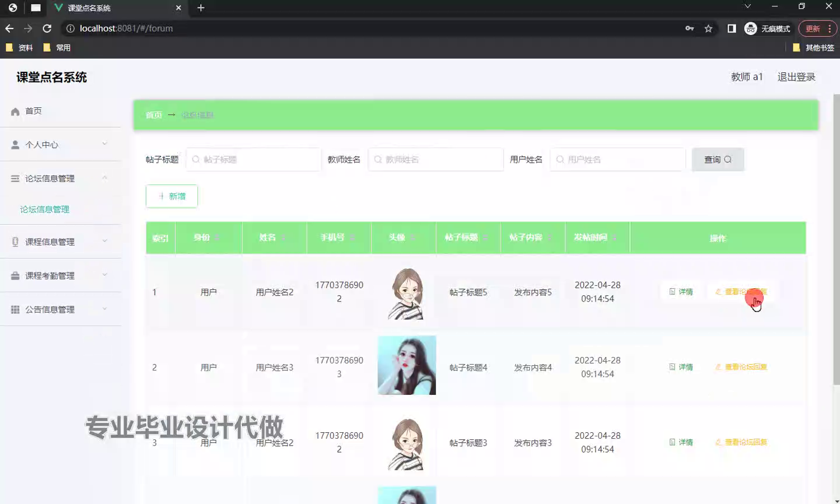Open the avatar image in row 1
Image resolution: width=840 pixels, height=504 pixels.
407,293
